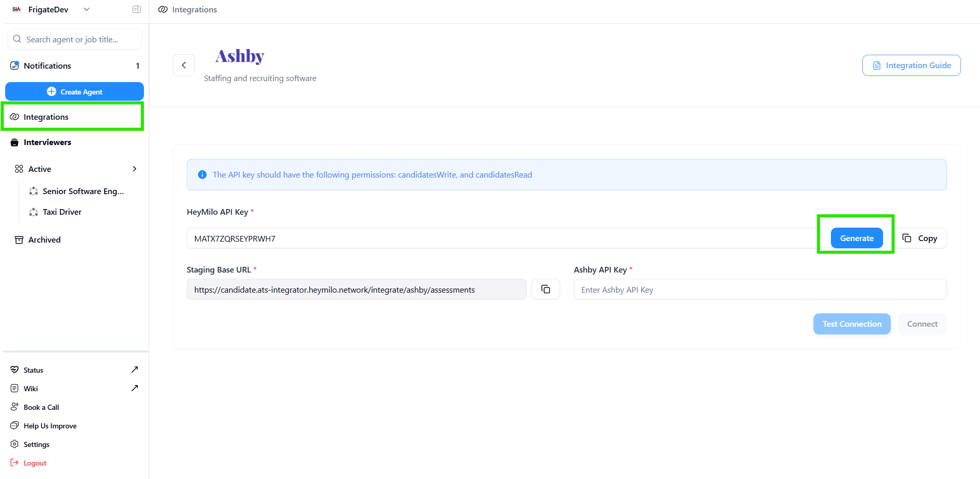Click the Senior Software Eng agent icon

pos(34,191)
